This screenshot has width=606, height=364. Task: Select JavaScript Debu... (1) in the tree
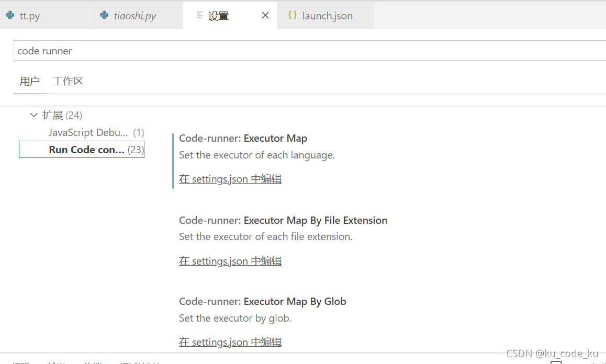tap(96, 132)
